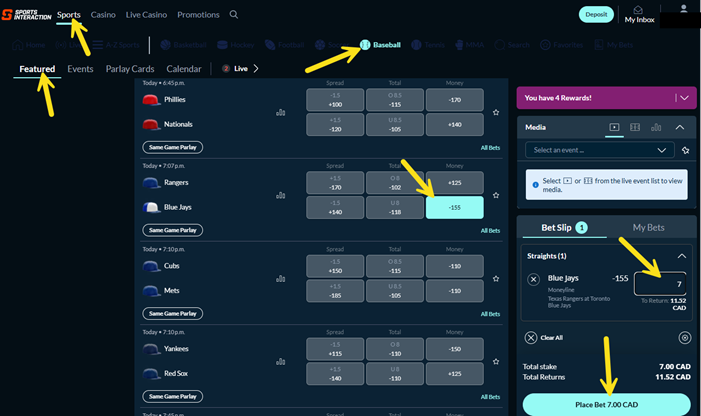The height and width of the screenshot is (416, 701).
Task: Remove the Blue Jays bet with X icon
Action: [x=533, y=279]
